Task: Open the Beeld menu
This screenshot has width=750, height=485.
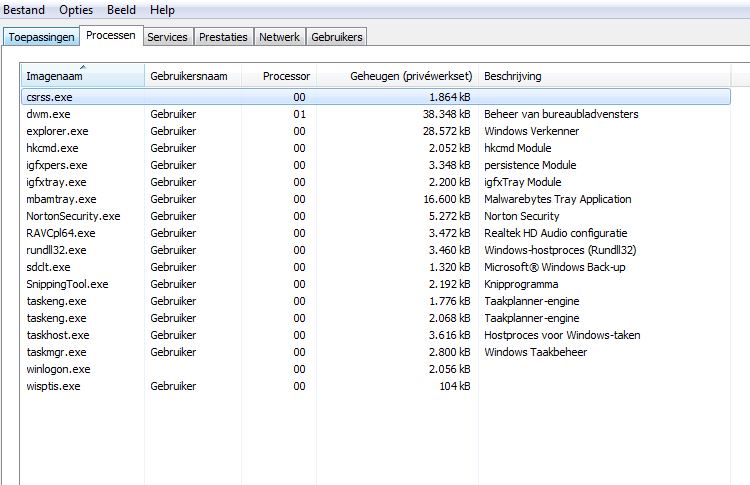Action: [x=121, y=10]
